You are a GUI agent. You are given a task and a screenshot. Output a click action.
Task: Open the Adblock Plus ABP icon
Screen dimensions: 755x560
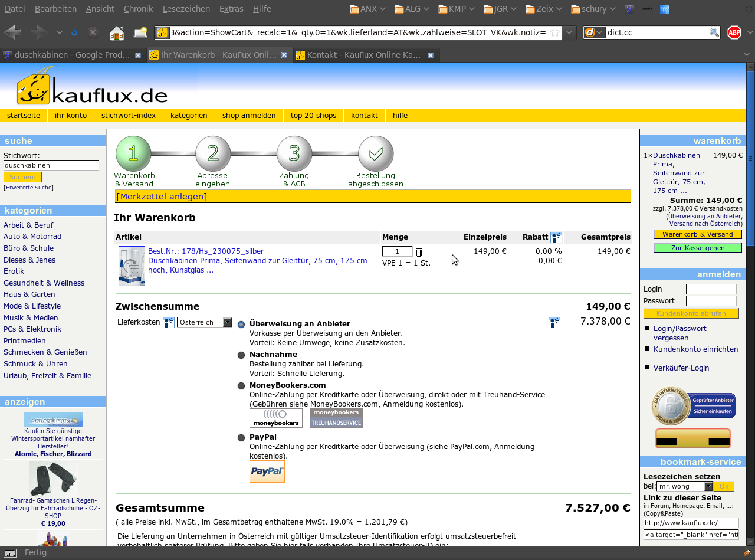point(734,32)
